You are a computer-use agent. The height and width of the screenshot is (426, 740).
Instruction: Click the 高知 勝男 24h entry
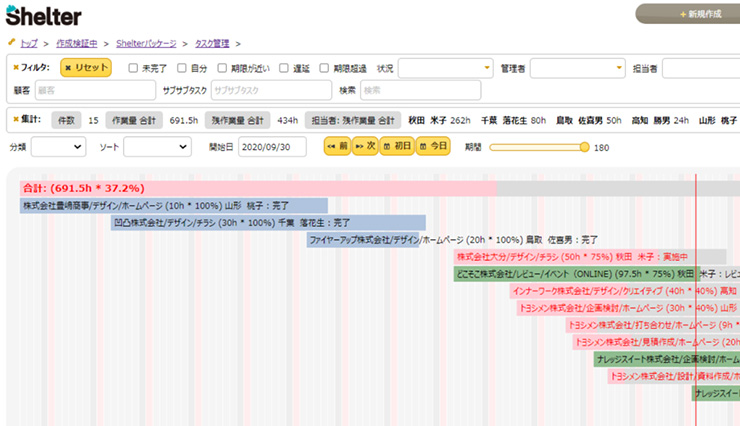pos(660,120)
